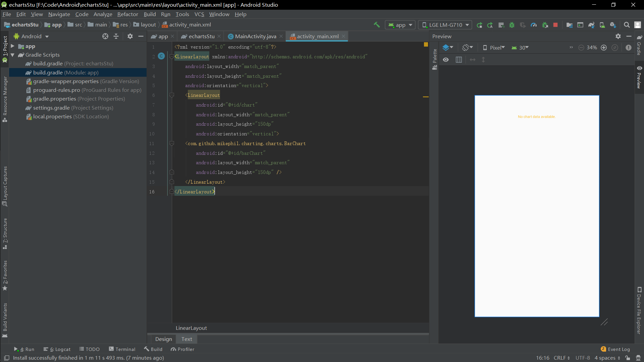Open the Android project view dropdown
Image resolution: width=644 pixels, height=362 pixels.
pyautogui.click(x=31, y=36)
